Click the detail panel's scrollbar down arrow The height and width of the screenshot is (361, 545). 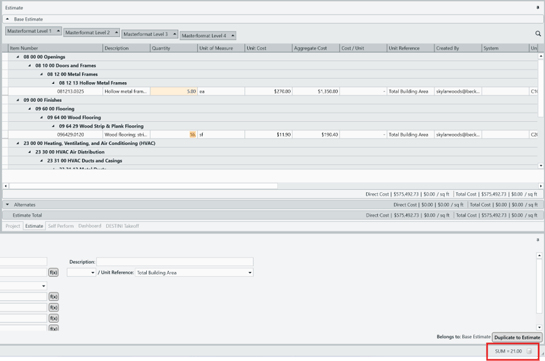[539, 327]
